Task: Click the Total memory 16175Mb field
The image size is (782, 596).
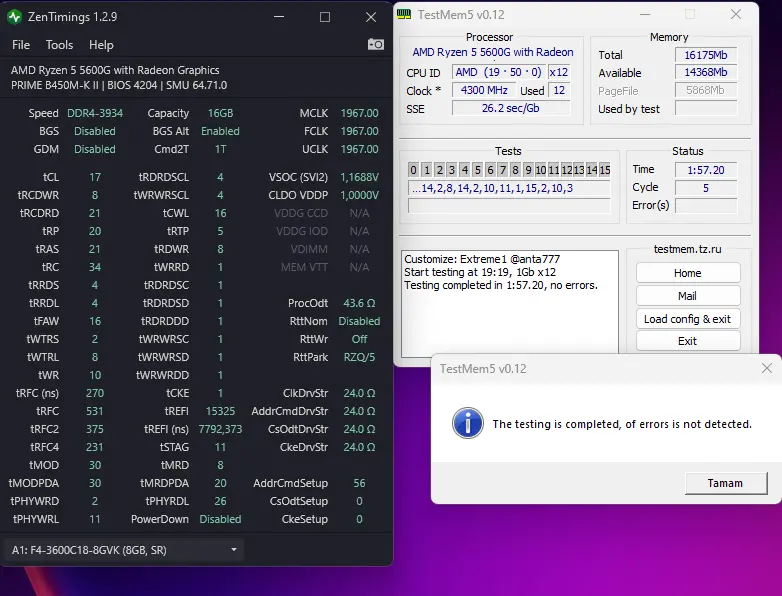Action: (x=706, y=55)
